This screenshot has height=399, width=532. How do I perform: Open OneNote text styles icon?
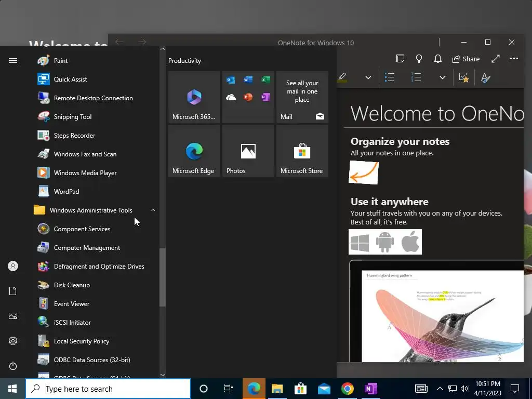pos(486,77)
